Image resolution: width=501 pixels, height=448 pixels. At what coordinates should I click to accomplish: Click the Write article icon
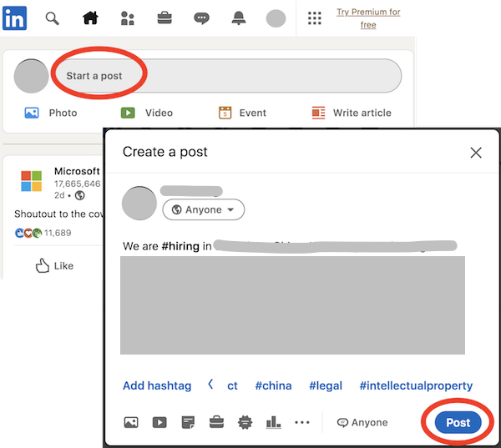pos(319,113)
